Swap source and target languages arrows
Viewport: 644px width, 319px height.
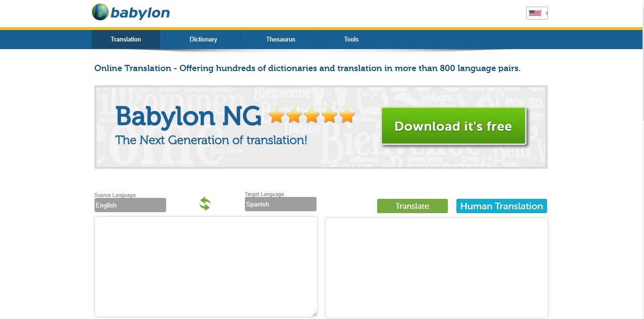[x=205, y=204]
